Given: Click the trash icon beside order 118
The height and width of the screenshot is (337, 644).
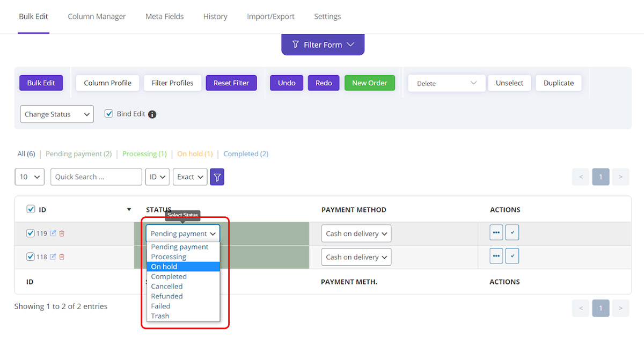Looking at the screenshot, I should point(62,257).
